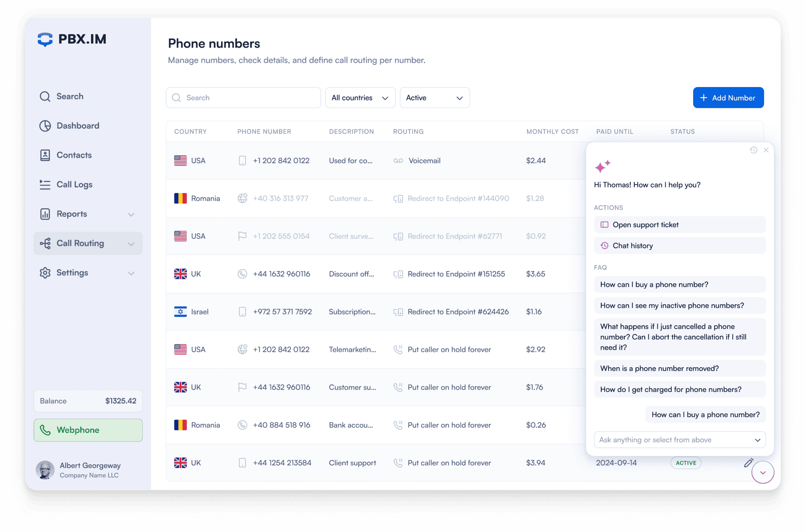Collapse assistant with round chevron button
Viewport: 806px width, 532px height.
[x=763, y=472]
